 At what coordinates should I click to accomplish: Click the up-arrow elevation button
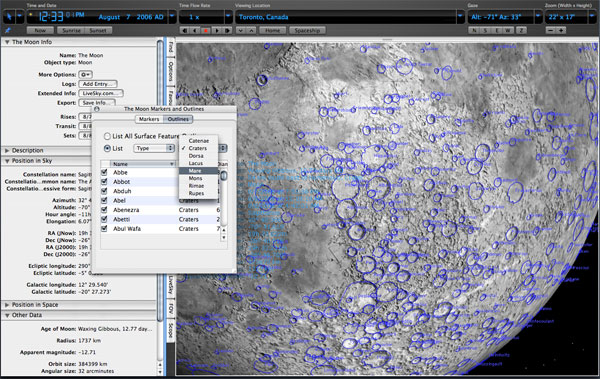click(251, 31)
